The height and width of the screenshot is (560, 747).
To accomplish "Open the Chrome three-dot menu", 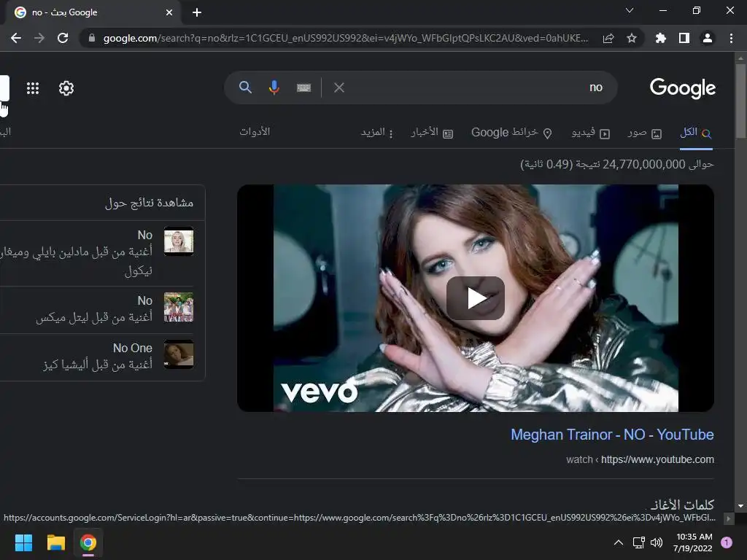I will pyautogui.click(x=731, y=38).
